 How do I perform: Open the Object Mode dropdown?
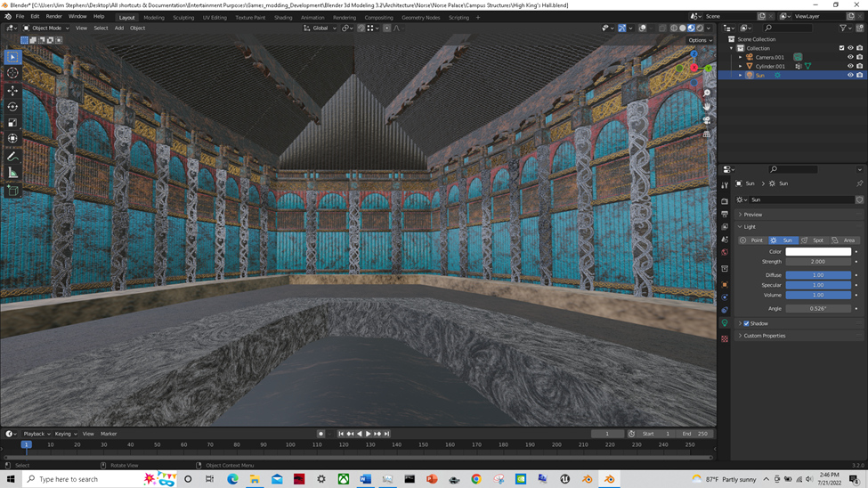[45, 28]
